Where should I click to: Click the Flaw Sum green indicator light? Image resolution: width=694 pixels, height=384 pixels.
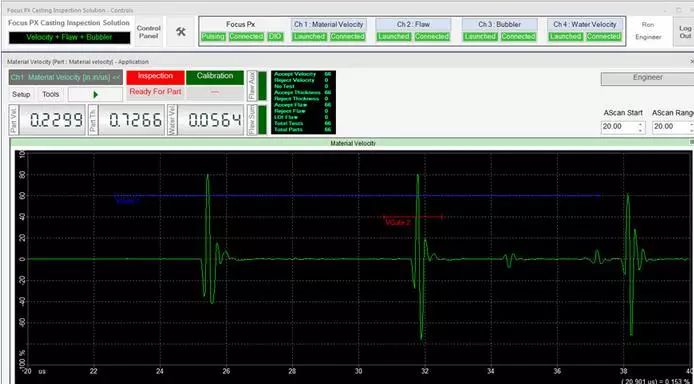pos(262,119)
